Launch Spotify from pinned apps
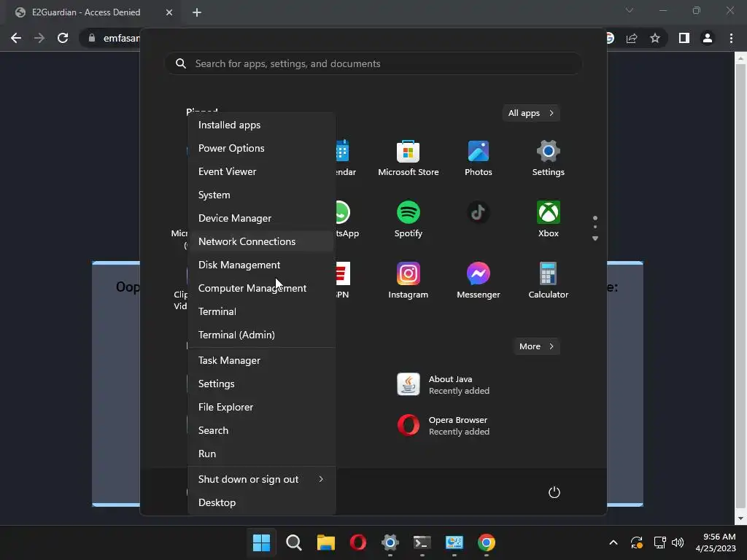This screenshot has width=747, height=560. (409, 219)
